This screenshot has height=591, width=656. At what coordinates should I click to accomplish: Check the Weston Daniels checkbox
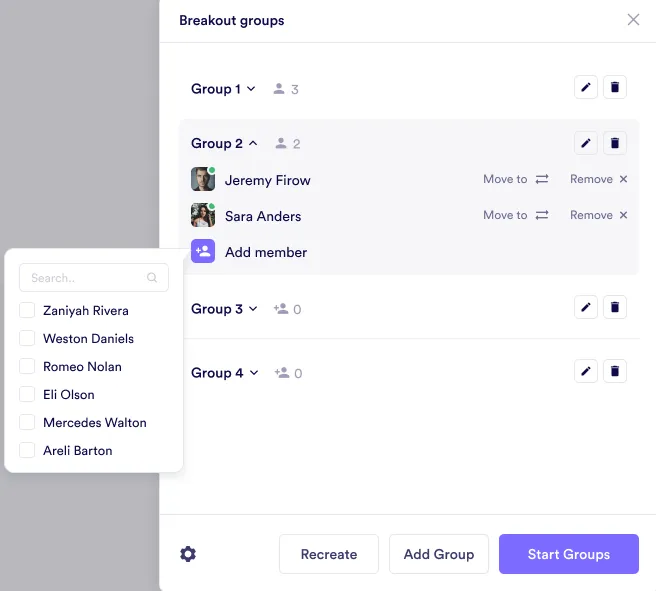(27, 338)
